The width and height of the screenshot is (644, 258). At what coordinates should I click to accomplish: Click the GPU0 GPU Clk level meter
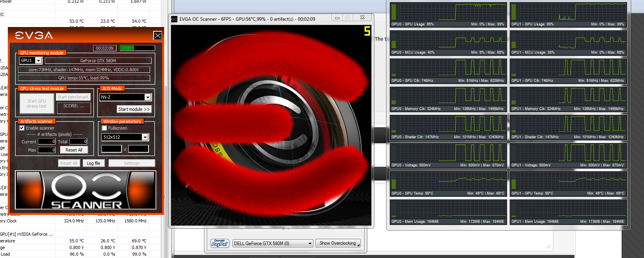coord(394,68)
